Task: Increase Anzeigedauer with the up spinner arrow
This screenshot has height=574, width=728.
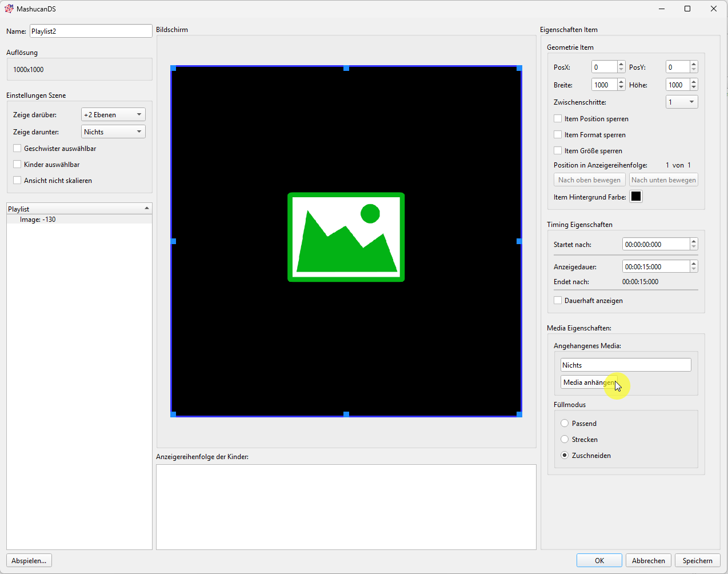Action: 694,264
